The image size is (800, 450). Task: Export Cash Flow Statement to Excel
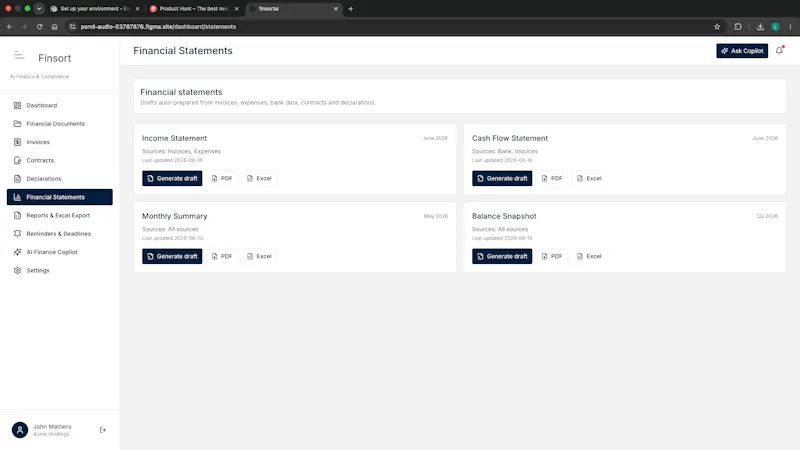(589, 178)
